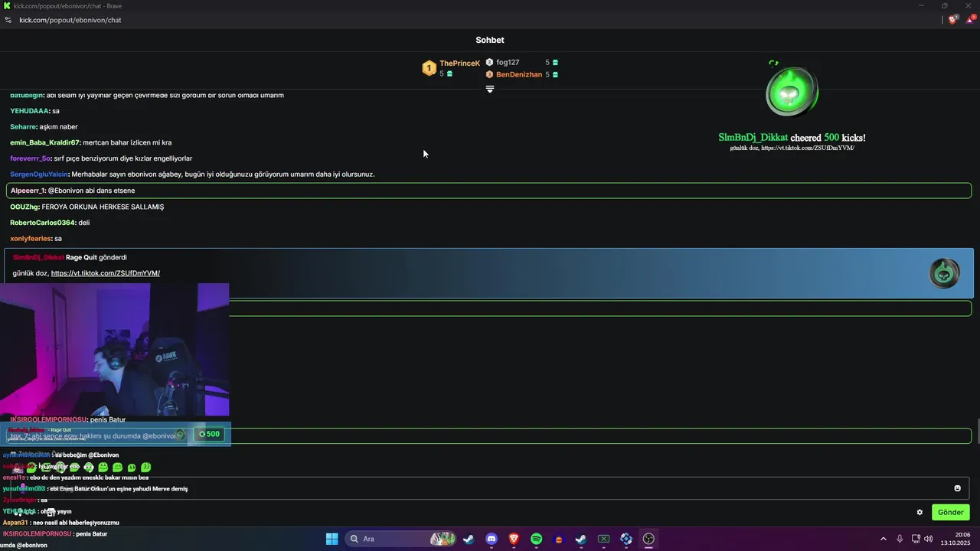Click the gift icon under ThePrinceK
The image size is (980, 551).
[449, 73]
